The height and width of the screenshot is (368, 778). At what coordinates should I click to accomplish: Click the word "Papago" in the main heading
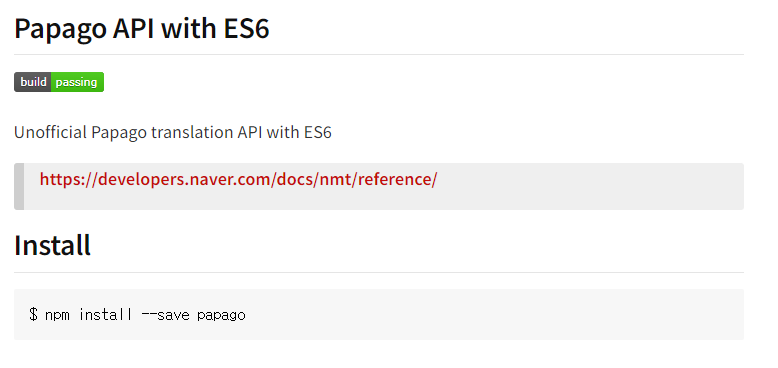[61, 30]
